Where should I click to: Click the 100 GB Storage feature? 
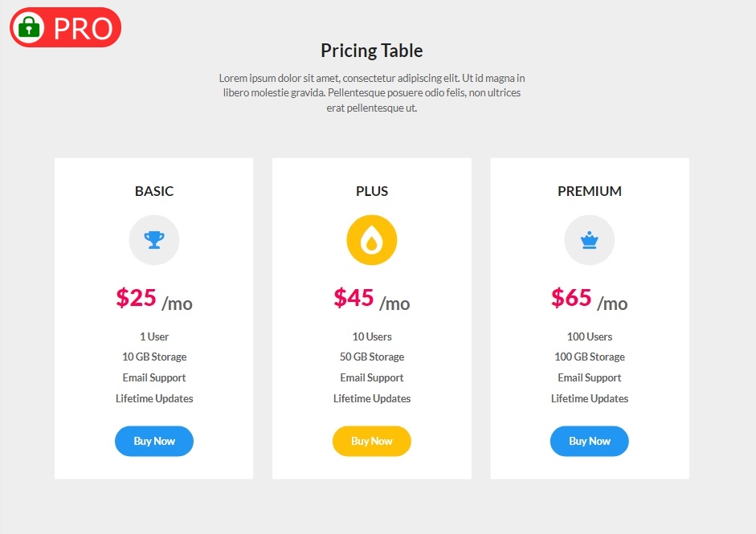click(590, 357)
